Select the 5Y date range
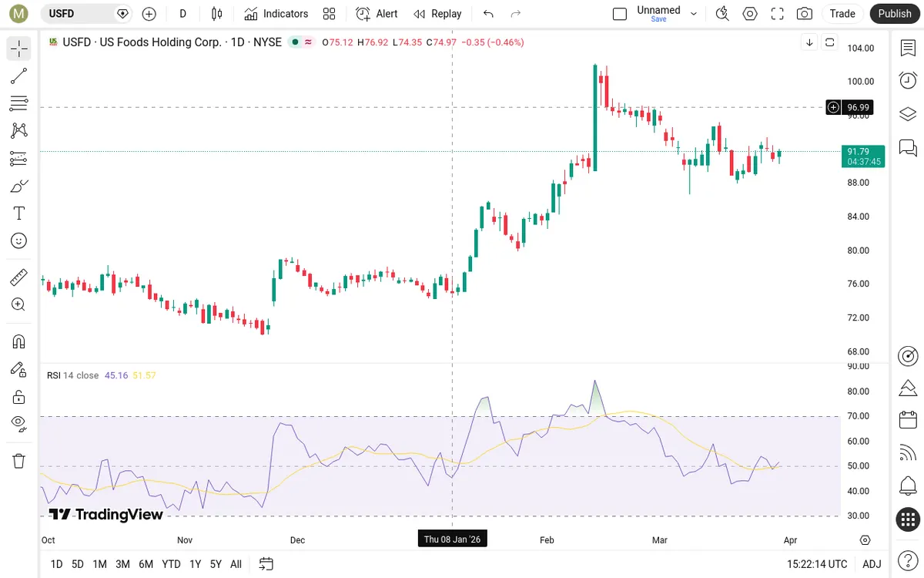 point(216,564)
